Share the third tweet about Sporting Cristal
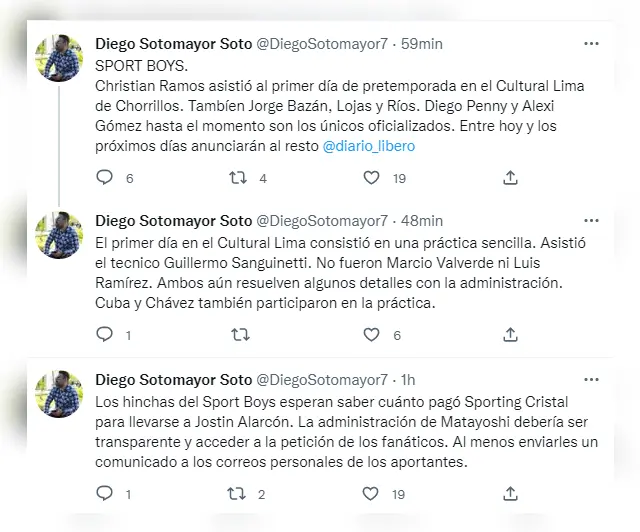 [x=509, y=493]
